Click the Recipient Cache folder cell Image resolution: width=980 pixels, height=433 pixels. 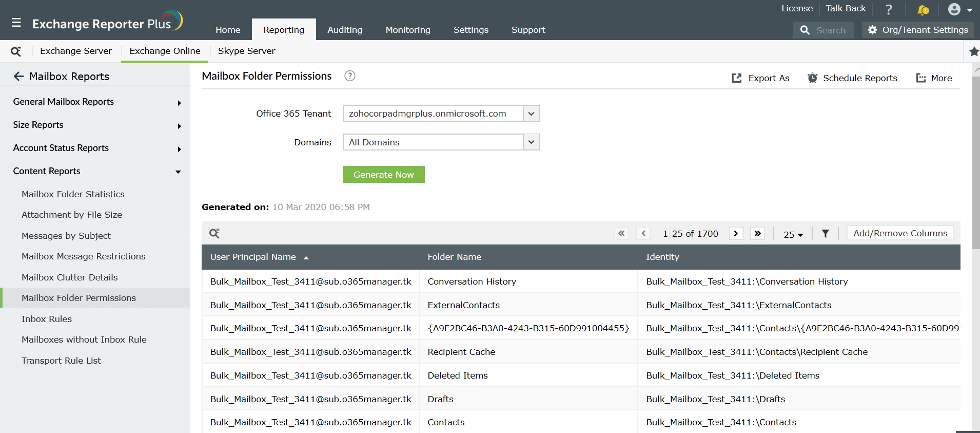pyautogui.click(x=528, y=352)
